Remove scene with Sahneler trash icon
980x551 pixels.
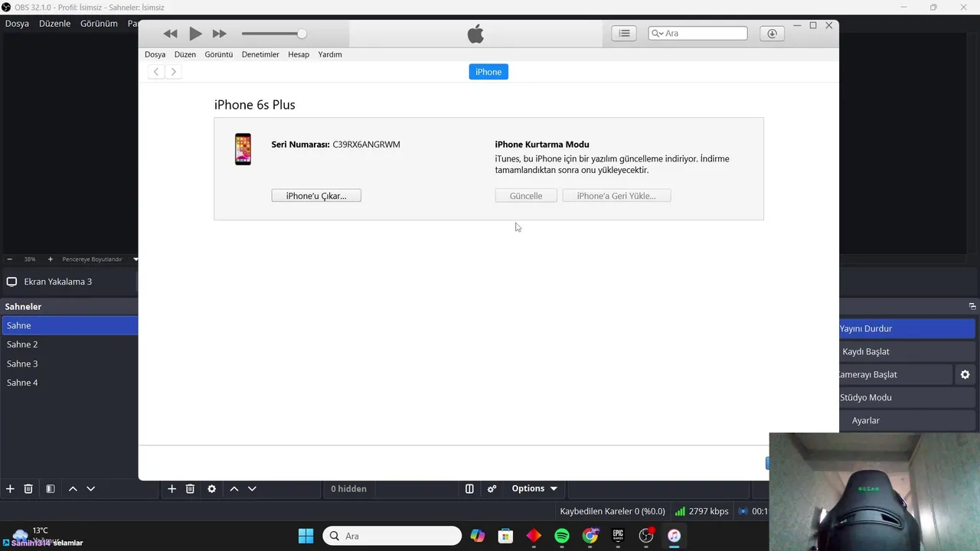28,489
